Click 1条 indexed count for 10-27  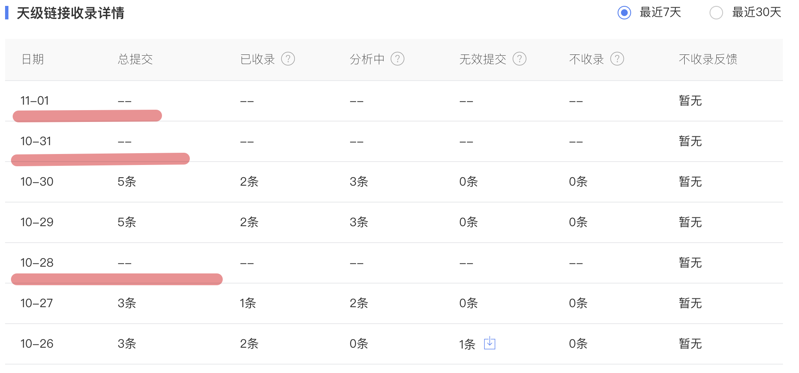[x=248, y=303]
